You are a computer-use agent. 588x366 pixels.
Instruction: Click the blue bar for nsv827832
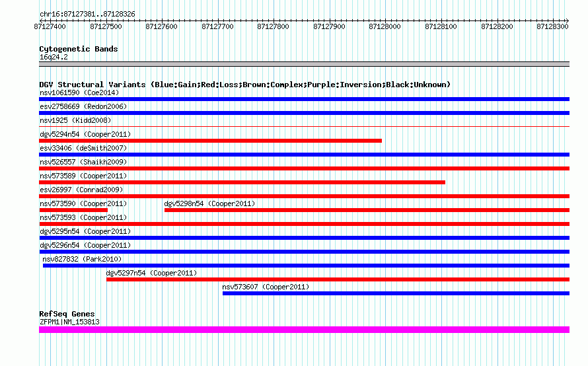pyautogui.click(x=306, y=266)
